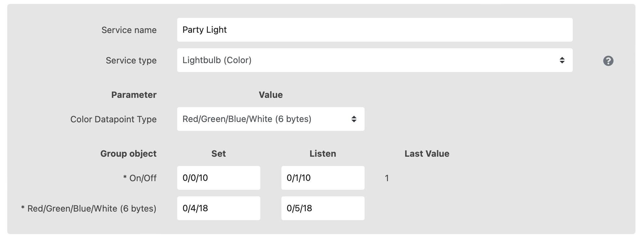Click the Service type label
Screen dimensions: 644x240
click(x=131, y=60)
